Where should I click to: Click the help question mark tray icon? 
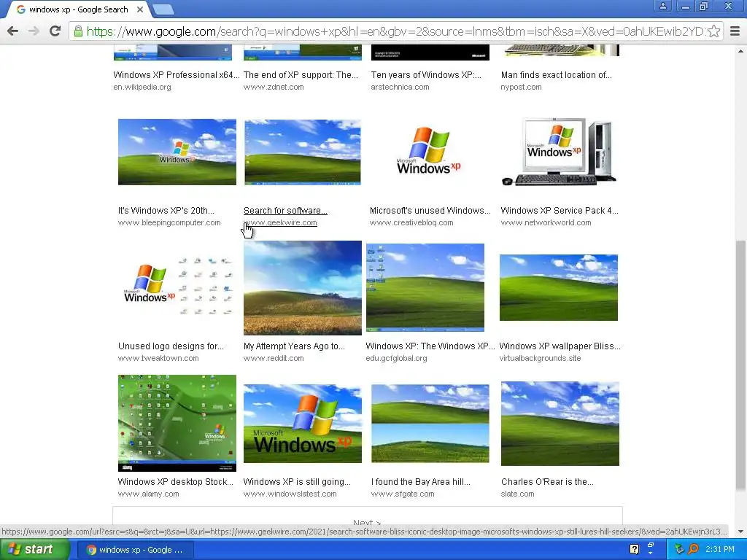pos(634,549)
